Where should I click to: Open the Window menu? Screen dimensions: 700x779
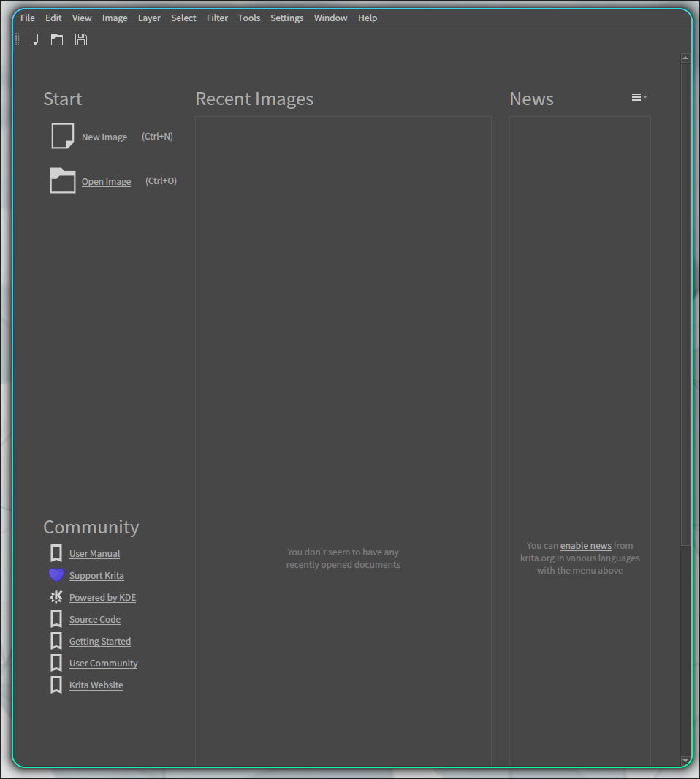(x=330, y=18)
